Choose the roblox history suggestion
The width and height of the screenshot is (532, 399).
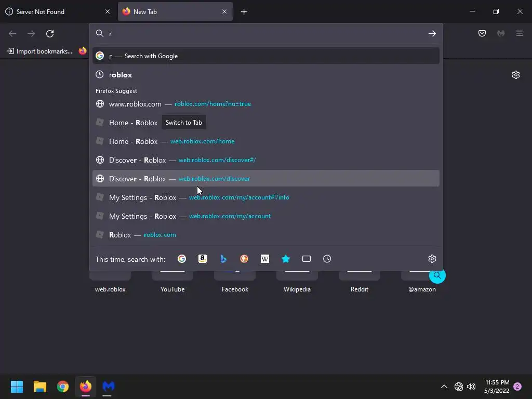pos(265,75)
